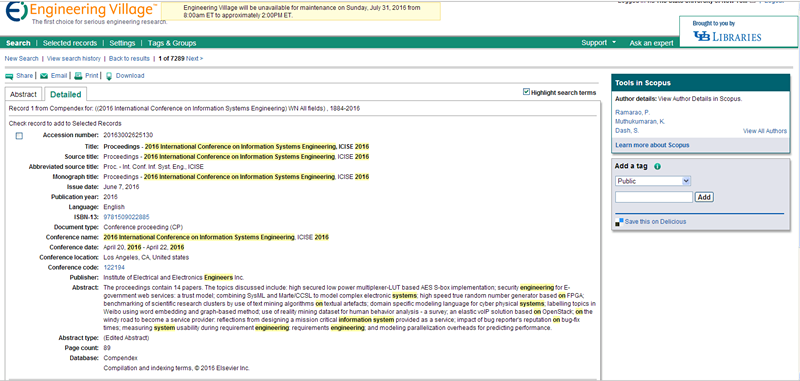Switch to the Abstract tab
The width and height of the screenshot is (800, 381).
click(23, 94)
